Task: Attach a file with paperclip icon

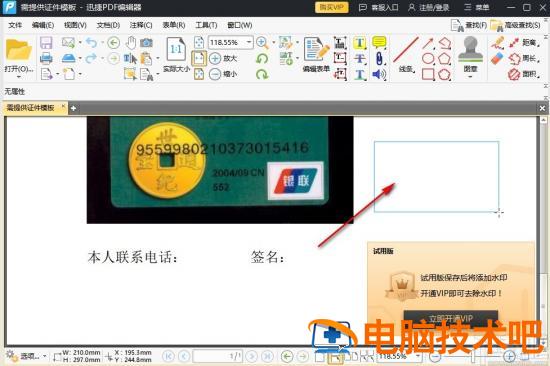Action: pos(379,58)
